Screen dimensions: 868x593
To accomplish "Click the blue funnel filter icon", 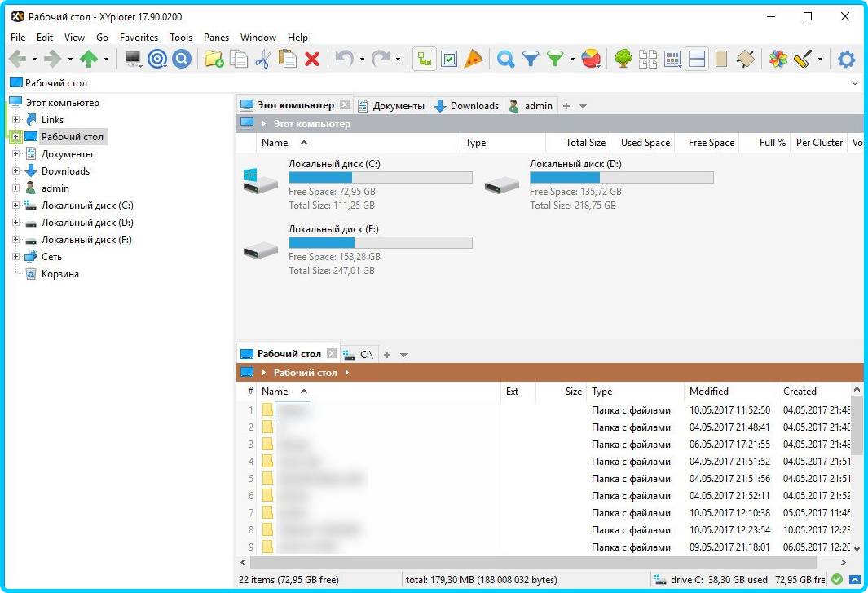I will [x=531, y=59].
